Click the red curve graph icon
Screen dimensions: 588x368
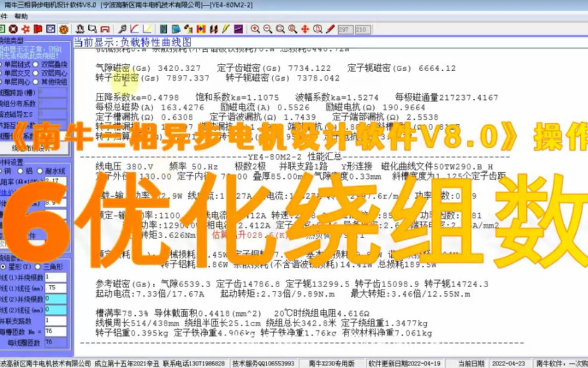(x=133, y=29)
